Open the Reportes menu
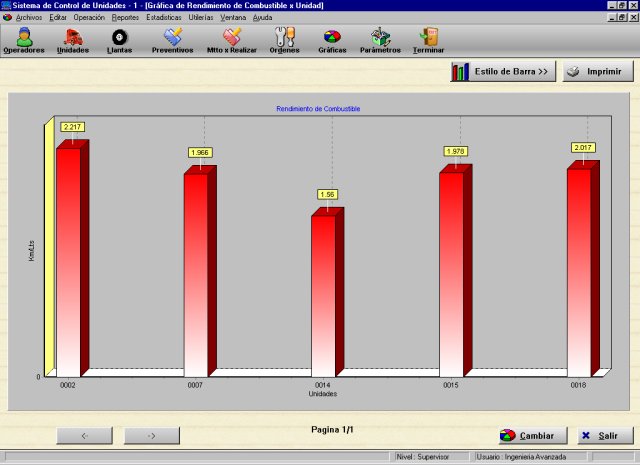This screenshot has height=465, width=640. [x=126, y=18]
